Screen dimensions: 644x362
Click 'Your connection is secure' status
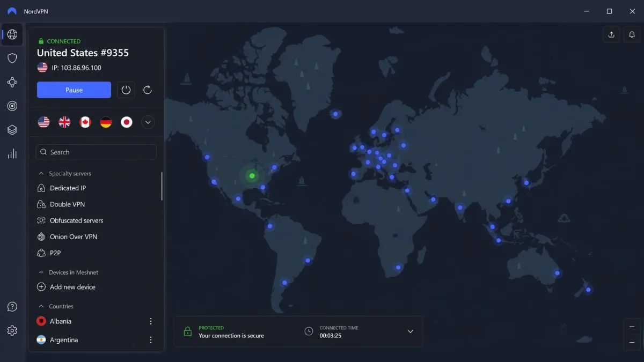coord(231,336)
